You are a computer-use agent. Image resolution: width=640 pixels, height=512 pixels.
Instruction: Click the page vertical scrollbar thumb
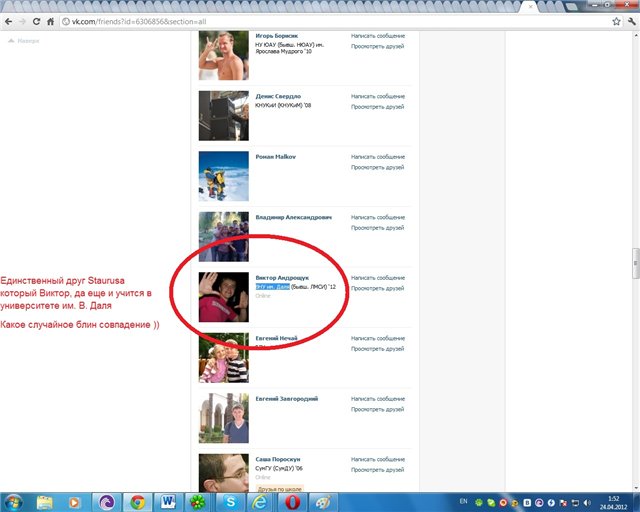[636, 263]
